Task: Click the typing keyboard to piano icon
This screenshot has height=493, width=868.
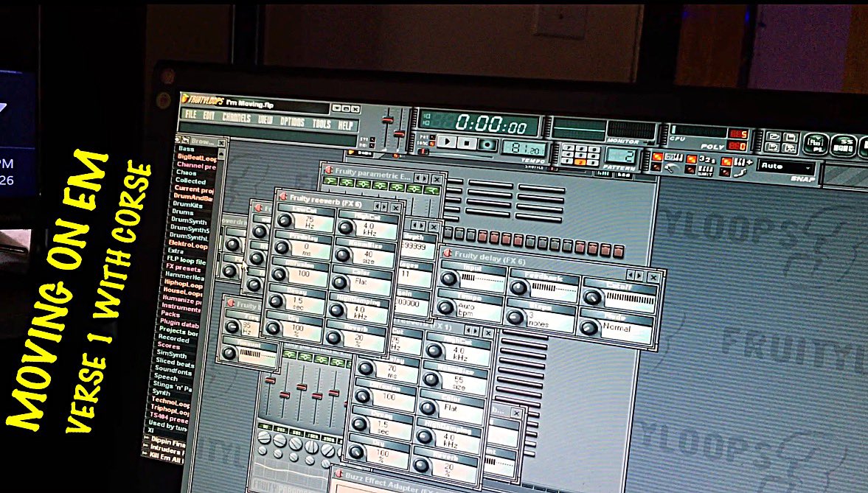Action: coord(673,157)
